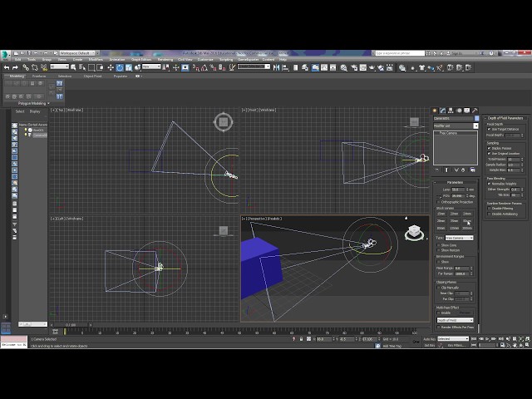Enable Orthographic Projection checkbox

[x=439, y=202]
